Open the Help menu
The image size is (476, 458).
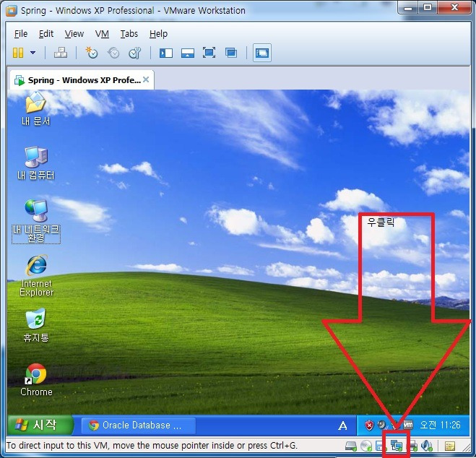click(158, 34)
